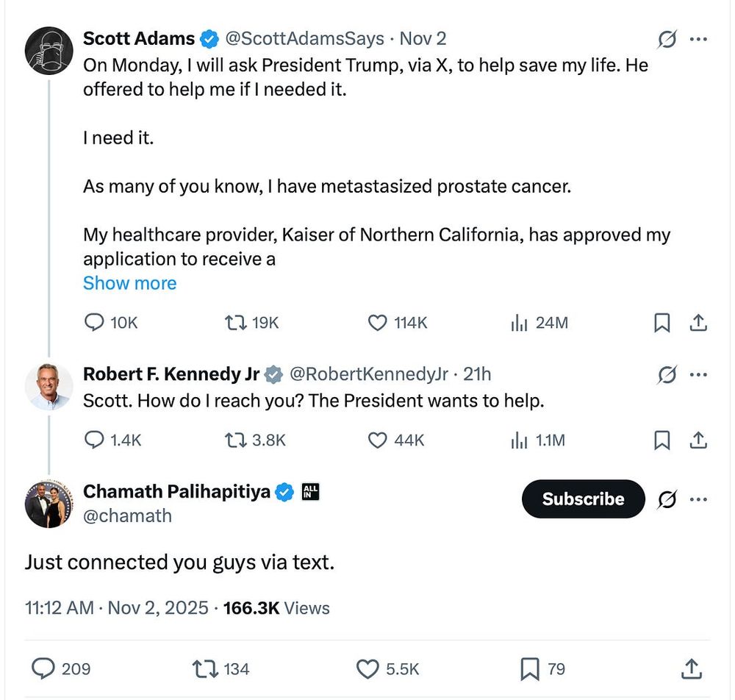The width and height of the screenshot is (735, 700).
Task: Share Chamath's post
Action: 690,668
